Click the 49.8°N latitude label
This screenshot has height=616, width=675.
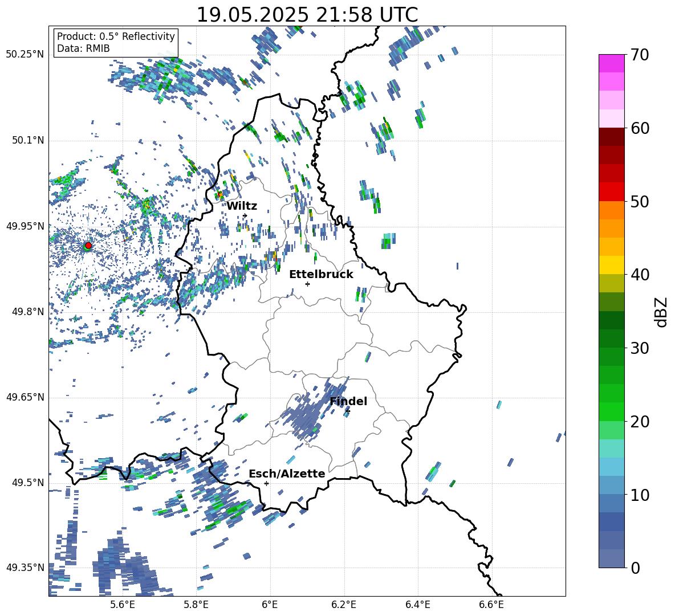[28, 312]
